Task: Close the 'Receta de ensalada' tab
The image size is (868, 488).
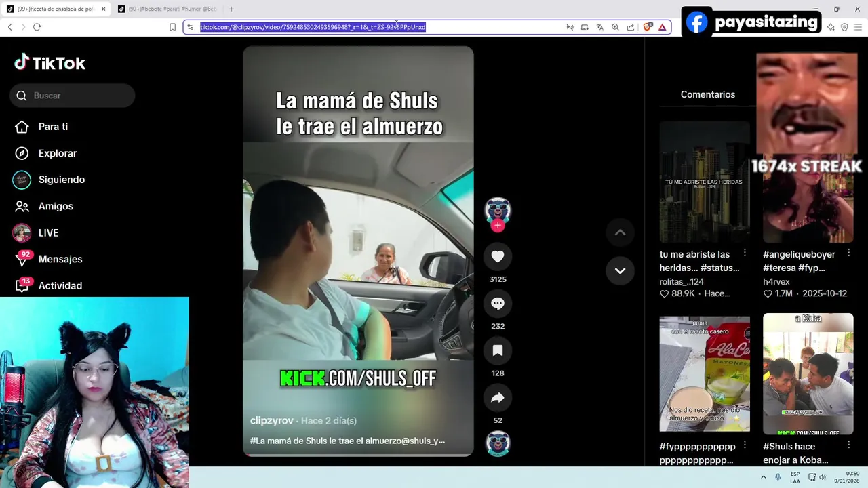Action: 103,9
